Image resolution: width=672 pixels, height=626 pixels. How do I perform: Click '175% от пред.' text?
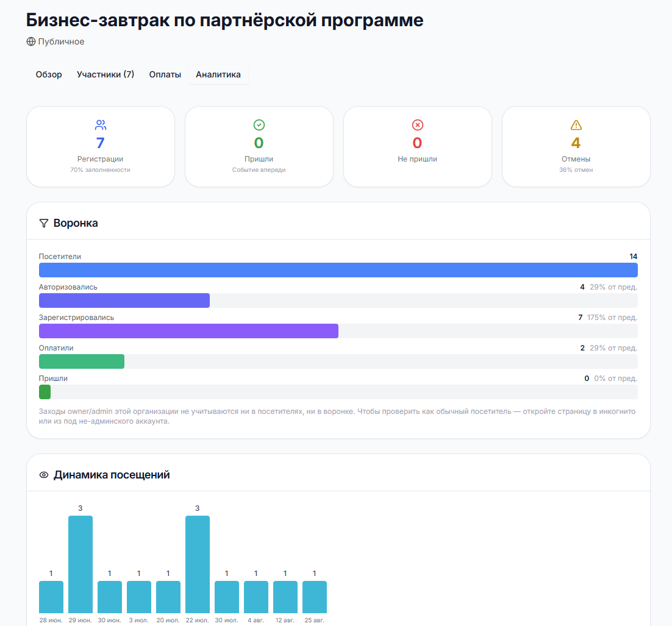pyautogui.click(x=612, y=318)
